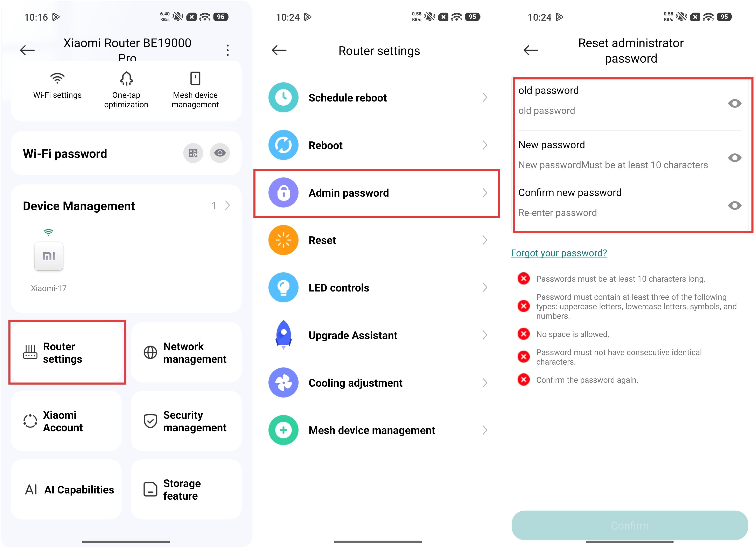Image resolution: width=756 pixels, height=548 pixels.
Task: Click Forgot your password link
Action: click(x=559, y=253)
